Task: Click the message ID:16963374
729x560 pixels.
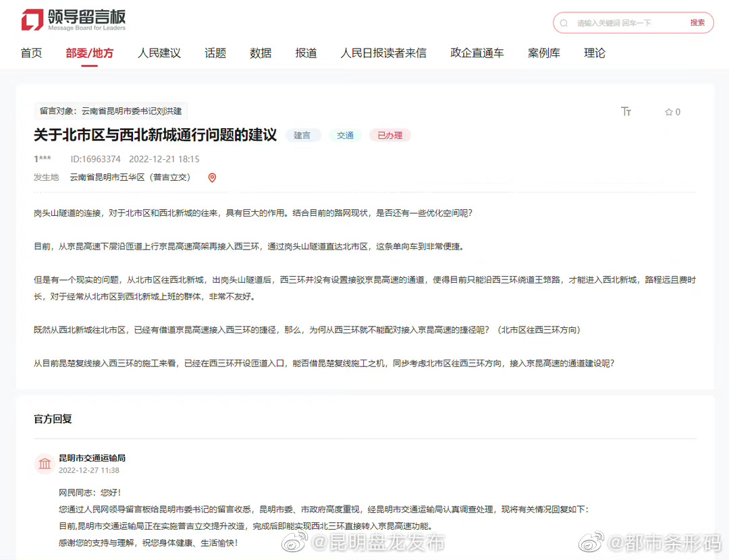Action: (x=95, y=159)
